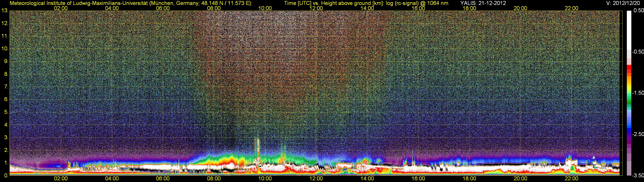Screen dimensions: 644x182
Task: Click the height axis label 7
Action: coord(6,87)
